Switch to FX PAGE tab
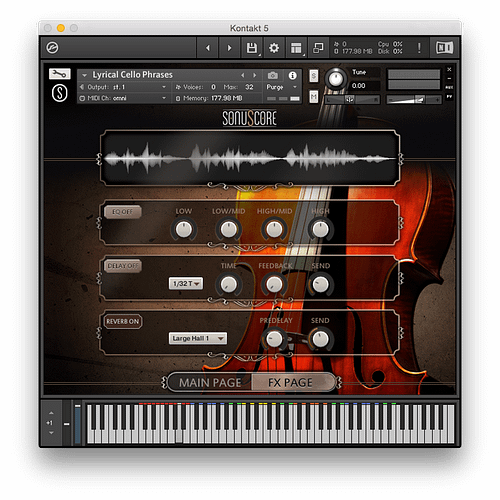 tap(291, 383)
